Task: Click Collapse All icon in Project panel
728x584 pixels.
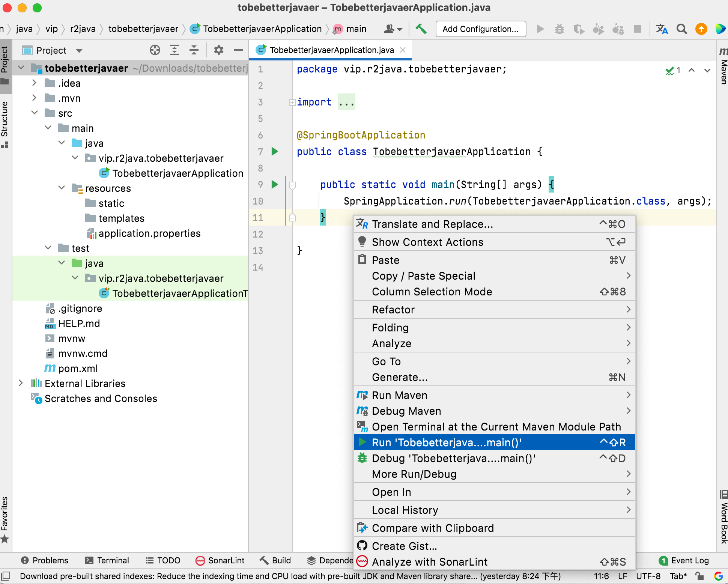Action: click(194, 50)
